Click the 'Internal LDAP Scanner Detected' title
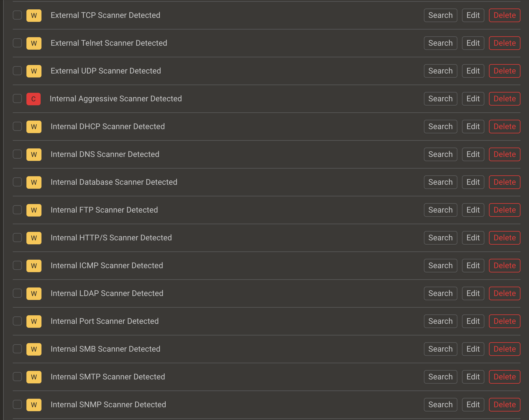529x420 pixels. (x=107, y=293)
